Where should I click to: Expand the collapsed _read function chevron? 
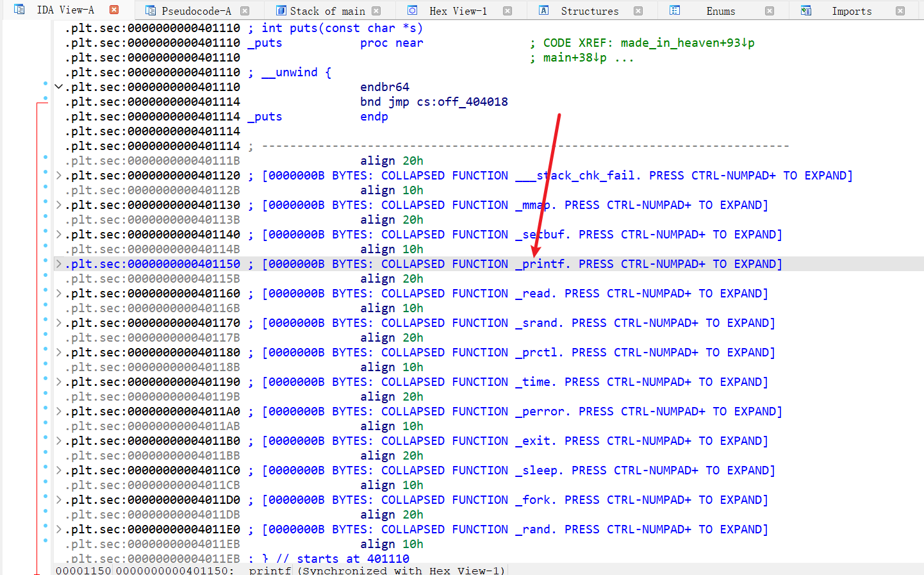tap(59, 294)
